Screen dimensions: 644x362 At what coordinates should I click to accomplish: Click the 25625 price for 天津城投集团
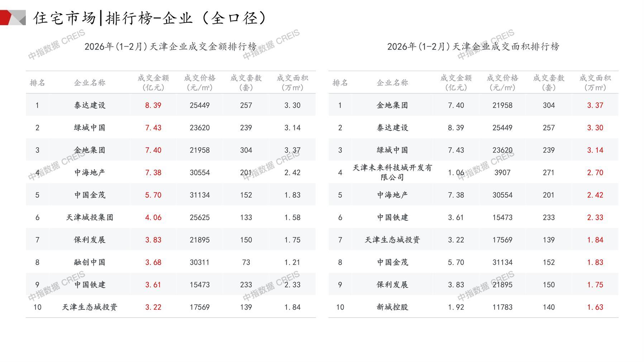click(x=200, y=218)
